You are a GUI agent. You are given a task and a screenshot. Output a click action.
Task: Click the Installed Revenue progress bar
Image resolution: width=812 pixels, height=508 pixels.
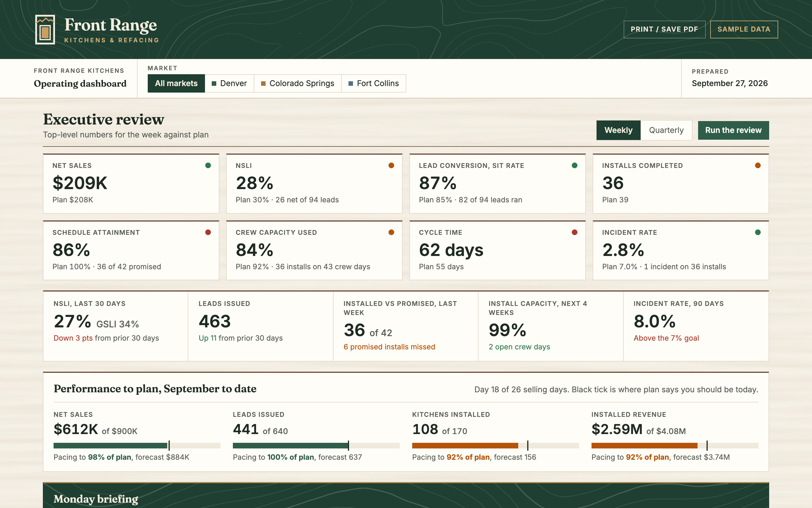675,446
